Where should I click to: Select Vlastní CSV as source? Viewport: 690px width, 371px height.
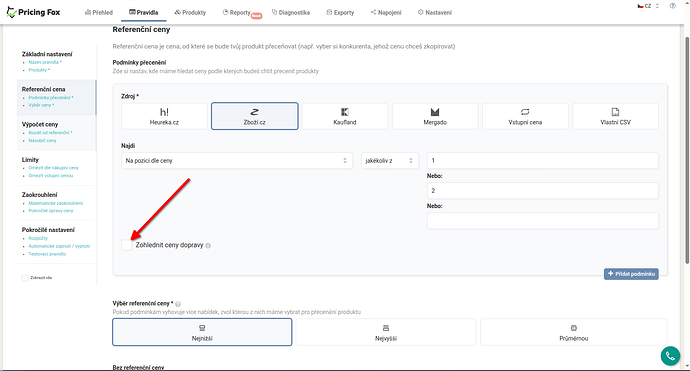click(x=616, y=116)
